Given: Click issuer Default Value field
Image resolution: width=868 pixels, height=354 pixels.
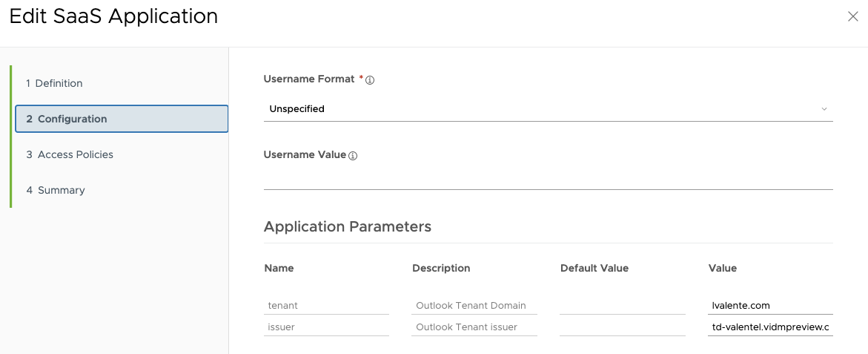Looking at the screenshot, I should pos(622,327).
